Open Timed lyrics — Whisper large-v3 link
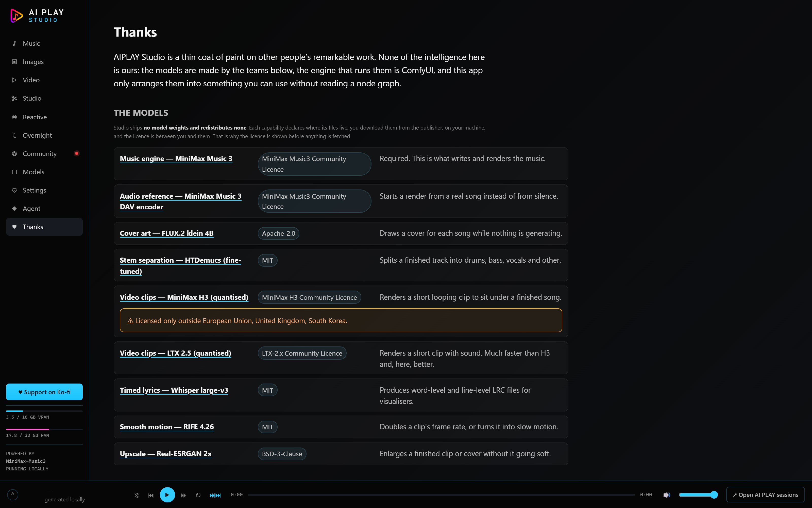This screenshot has height=508, width=812. [x=174, y=390]
